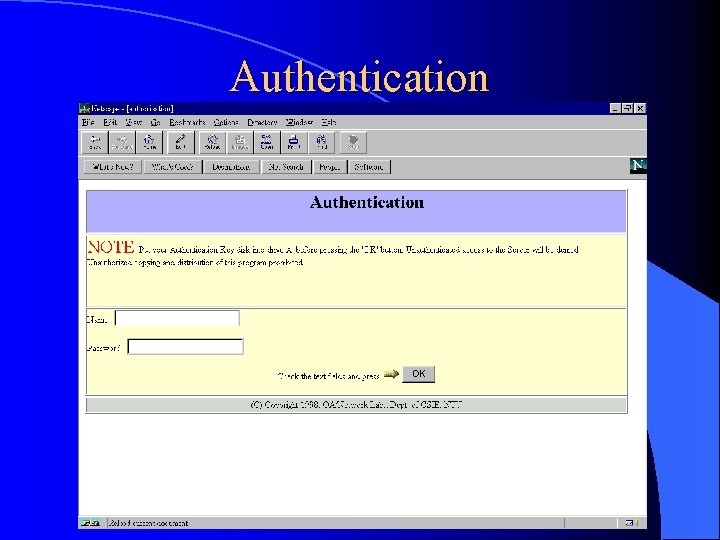The width and height of the screenshot is (720, 540).
Task: Submit the form with OK button
Action: pyautogui.click(x=418, y=374)
